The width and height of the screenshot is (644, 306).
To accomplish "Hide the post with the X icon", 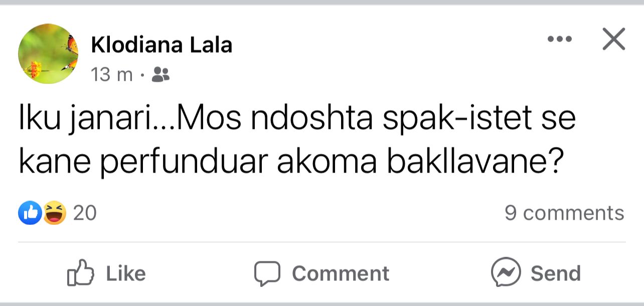I will 613,39.
